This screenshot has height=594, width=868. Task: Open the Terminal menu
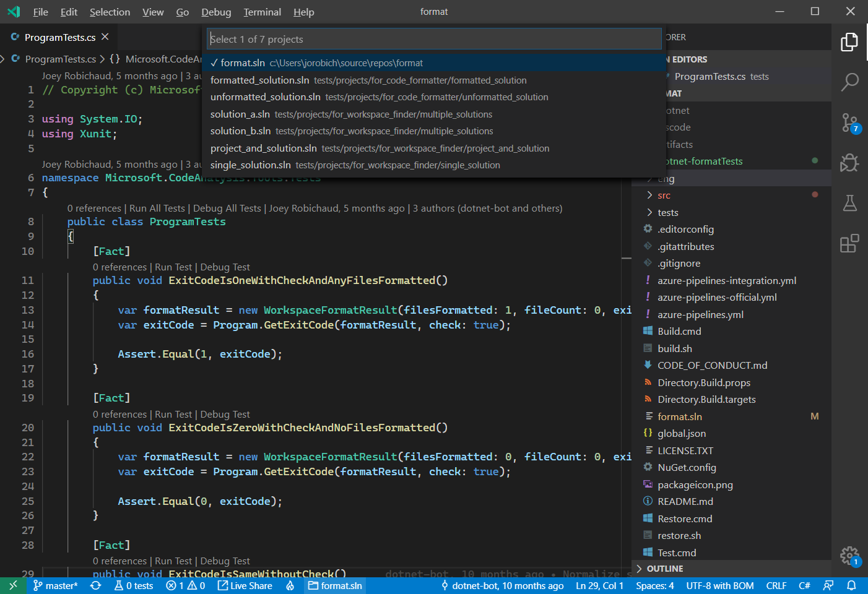262,12
